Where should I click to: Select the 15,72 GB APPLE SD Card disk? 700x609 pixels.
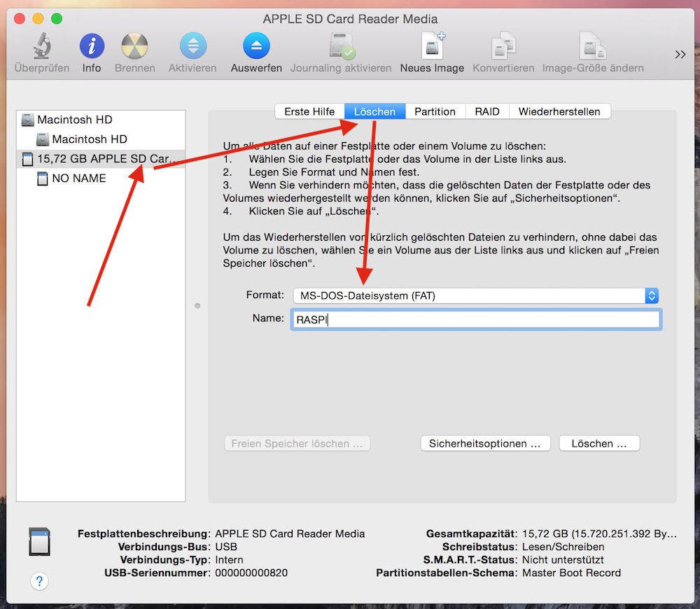(101, 158)
